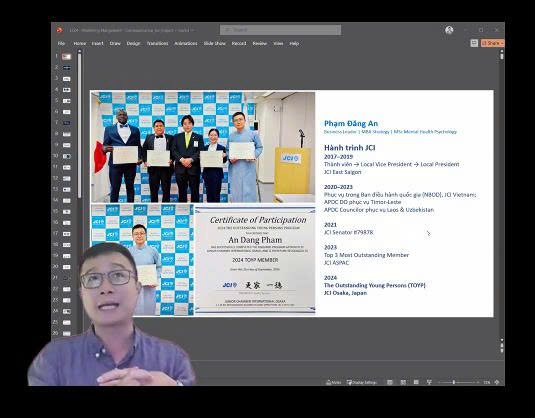Viewport: 535px width, 418px height.
Task: Open the Comments pane icon beside Share
Action: click(474, 43)
